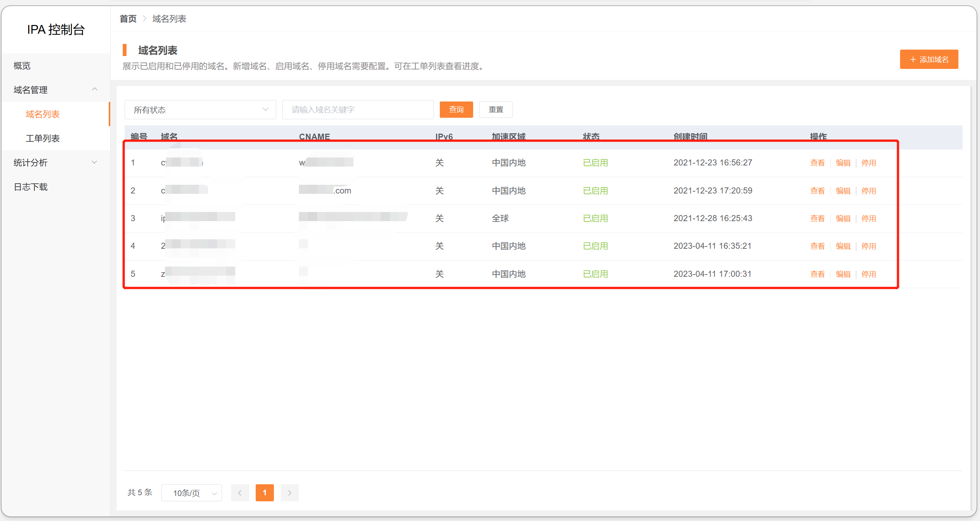Open 概览 in the sidebar
The image size is (980, 521).
coord(22,66)
